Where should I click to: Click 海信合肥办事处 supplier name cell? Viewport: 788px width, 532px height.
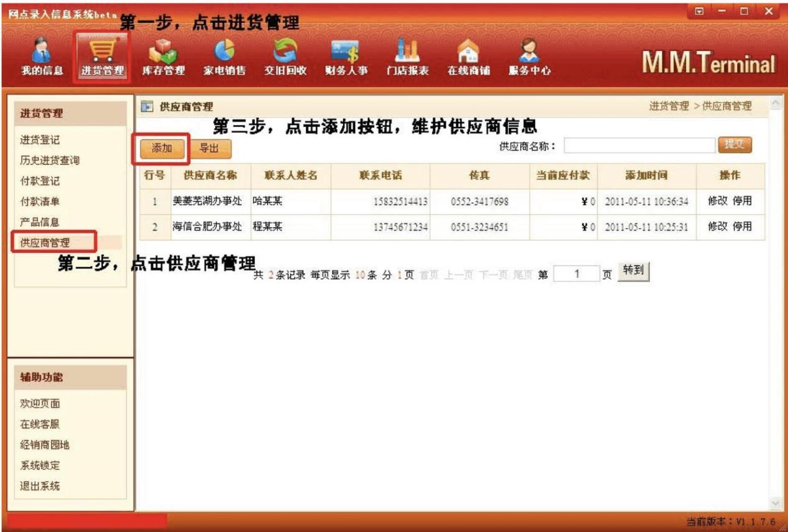[207, 227]
